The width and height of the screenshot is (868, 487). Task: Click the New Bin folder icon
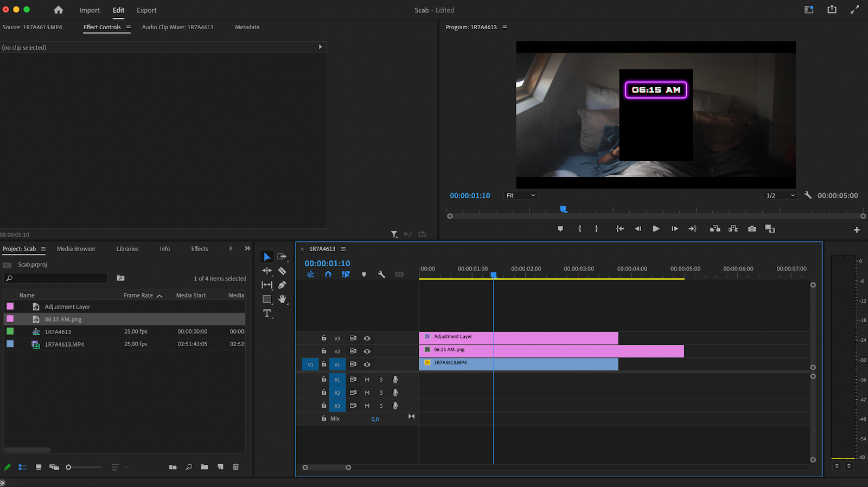(205, 467)
